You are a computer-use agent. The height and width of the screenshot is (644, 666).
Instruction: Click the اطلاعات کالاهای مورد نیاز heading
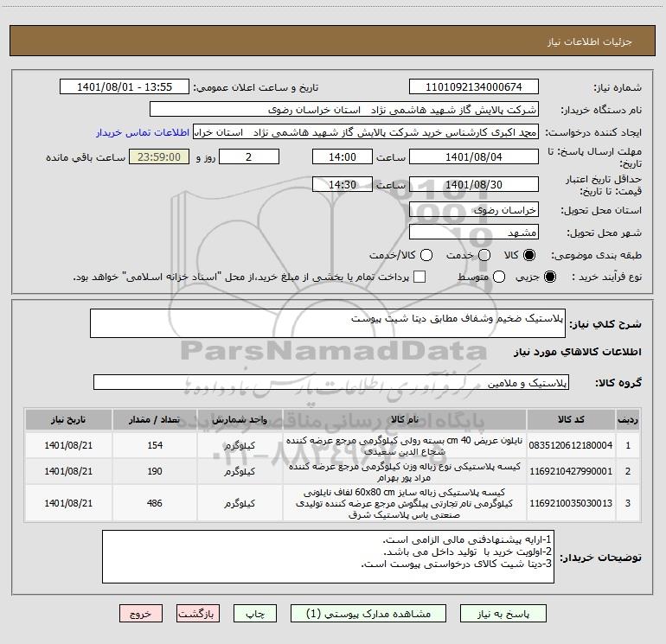578,352
